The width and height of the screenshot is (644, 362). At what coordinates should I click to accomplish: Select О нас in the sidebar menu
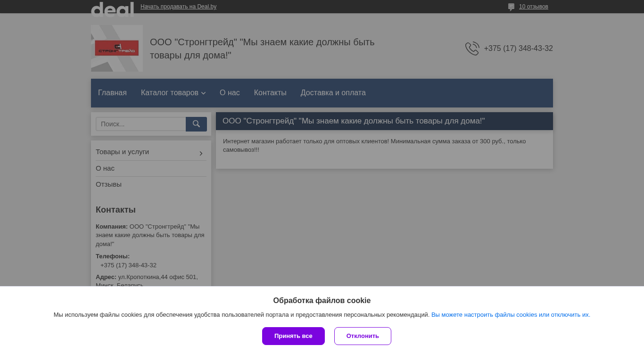105,168
